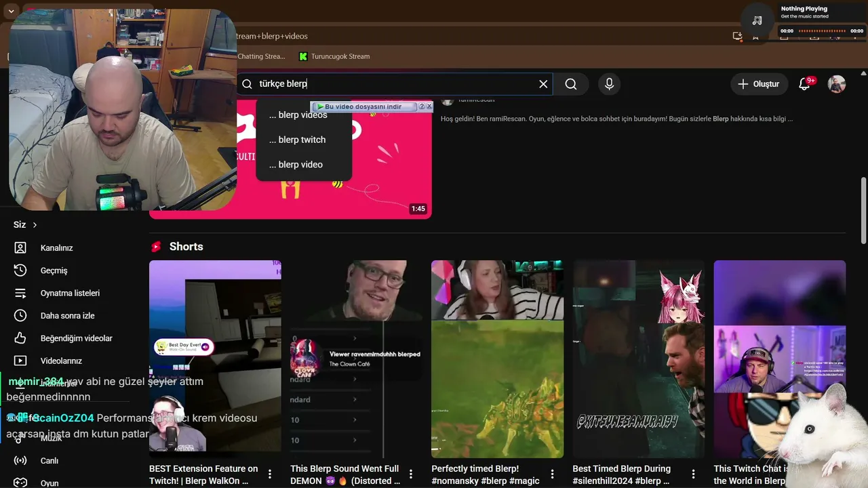This screenshot has width=868, height=488.
Task: Click the music note icon in media widget
Action: point(757,20)
